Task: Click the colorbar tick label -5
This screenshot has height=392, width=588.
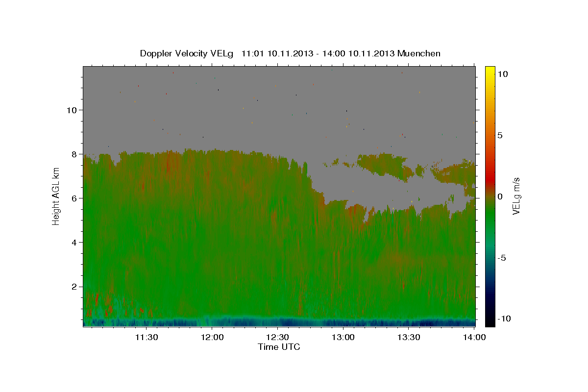Action: pos(502,258)
